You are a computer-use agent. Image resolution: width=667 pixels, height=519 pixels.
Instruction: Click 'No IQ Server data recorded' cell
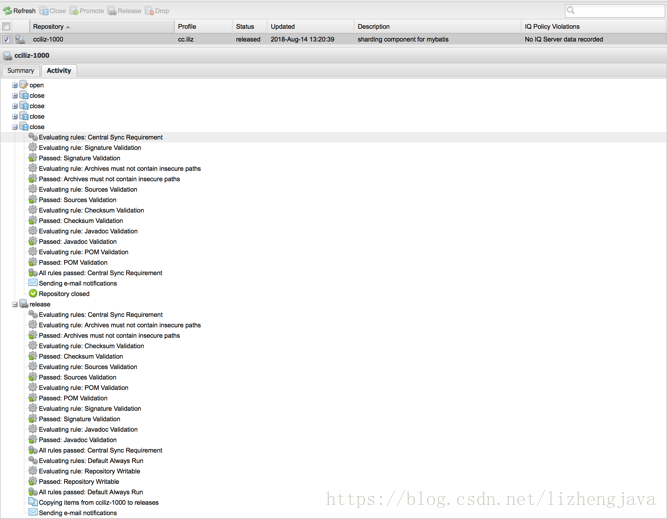pos(564,39)
